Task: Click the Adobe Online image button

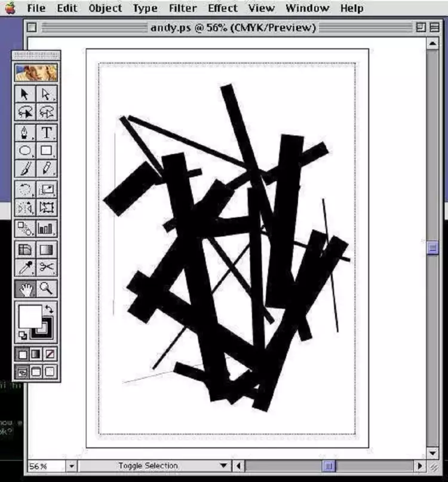Action: click(36, 73)
